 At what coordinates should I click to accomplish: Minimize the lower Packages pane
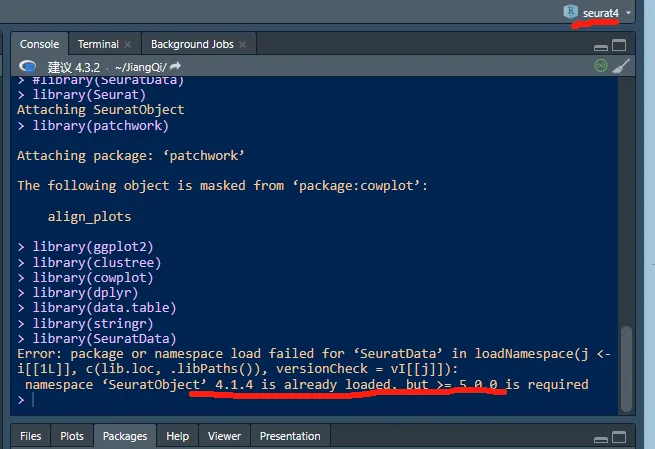(x=601, y=439)
